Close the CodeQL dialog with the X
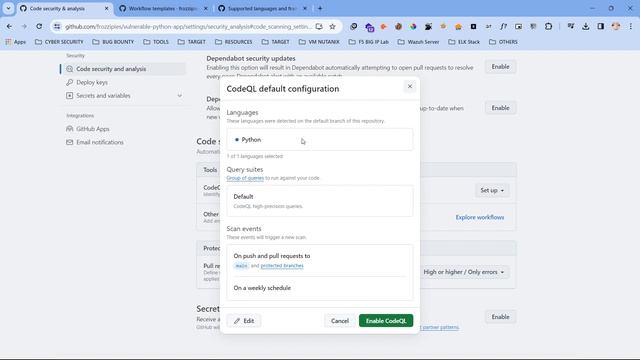640x360 pixels. 410,86
